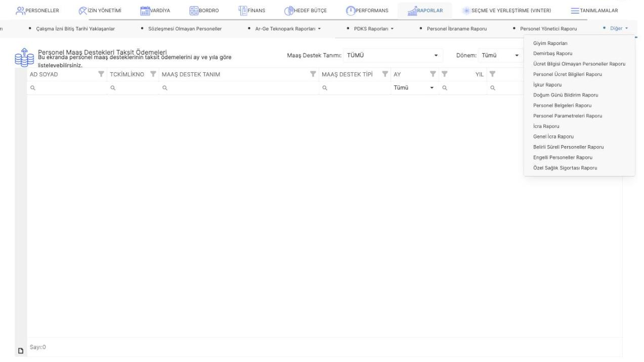Expand the Ar-Ge Teknopark Raporları submenu
Viewport: 644px width, 362px height.
286,28
